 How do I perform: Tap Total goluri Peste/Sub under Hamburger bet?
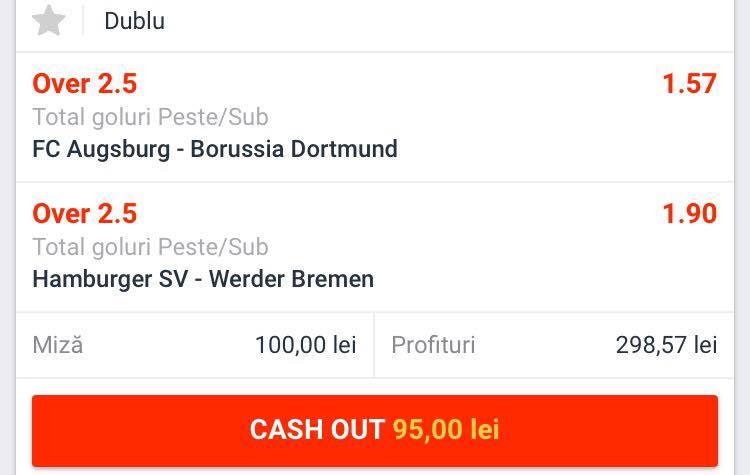pos(150,247)
